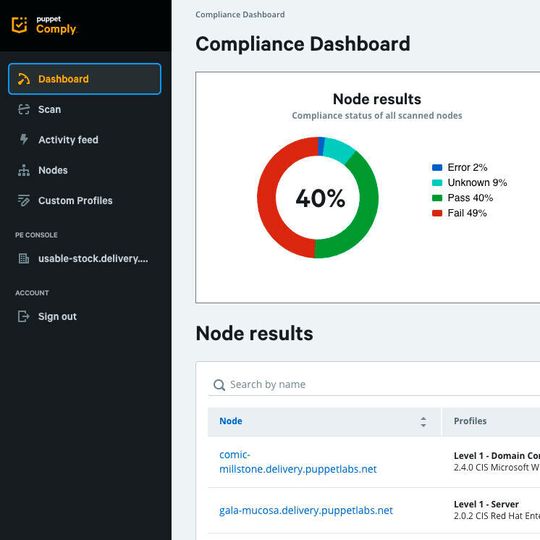Open the Dashboard menu item
540x540 pixels.
(x=84, y=79)
